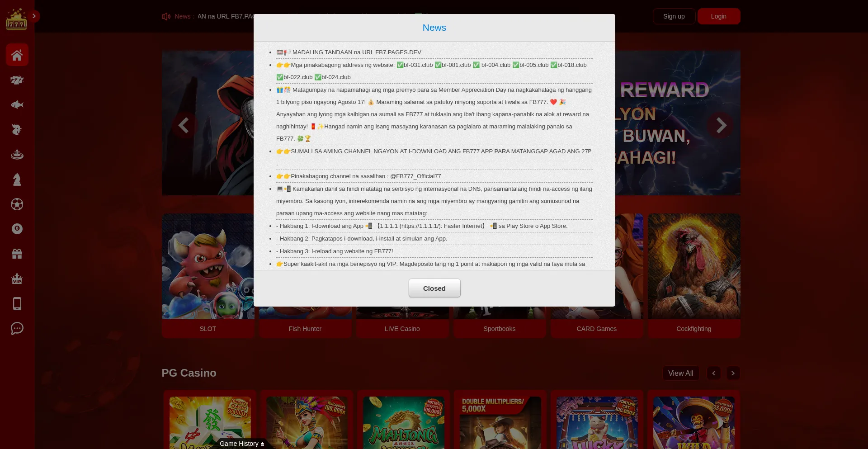Click the PG Casino section heading
The height and width of the screenshot is (449, 868).
pos(189,373)
